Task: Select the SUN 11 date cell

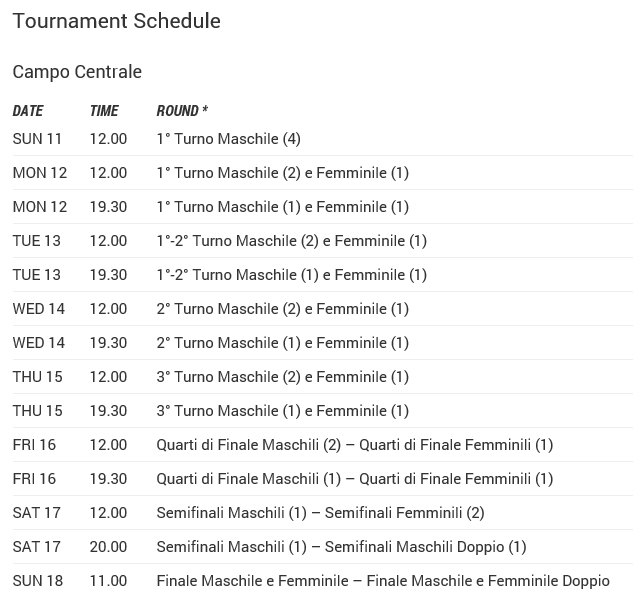Action: click(37, 139)
